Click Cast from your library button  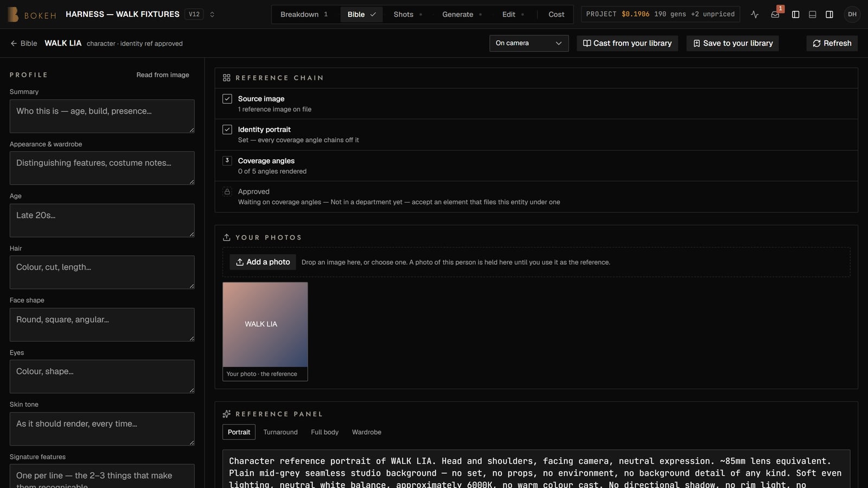[x=627, y=43]
